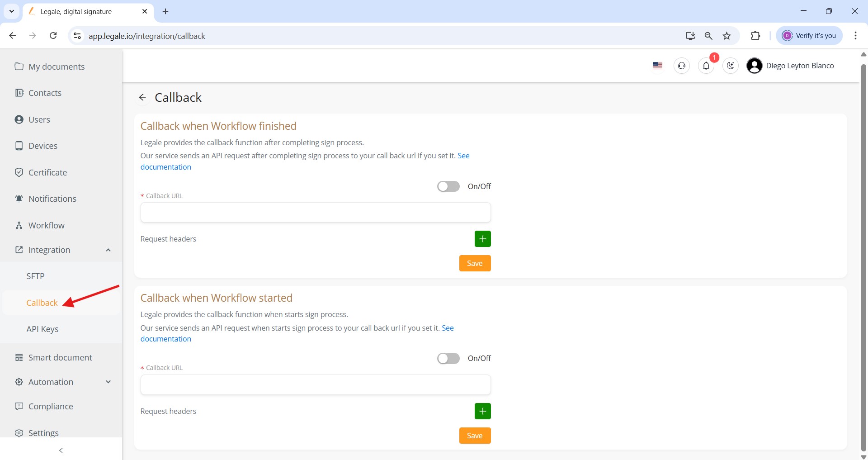Open Diego Leyton Blanco profile avatar
Image resolution: width=868 pixels, height=460 pixels.
755,66
